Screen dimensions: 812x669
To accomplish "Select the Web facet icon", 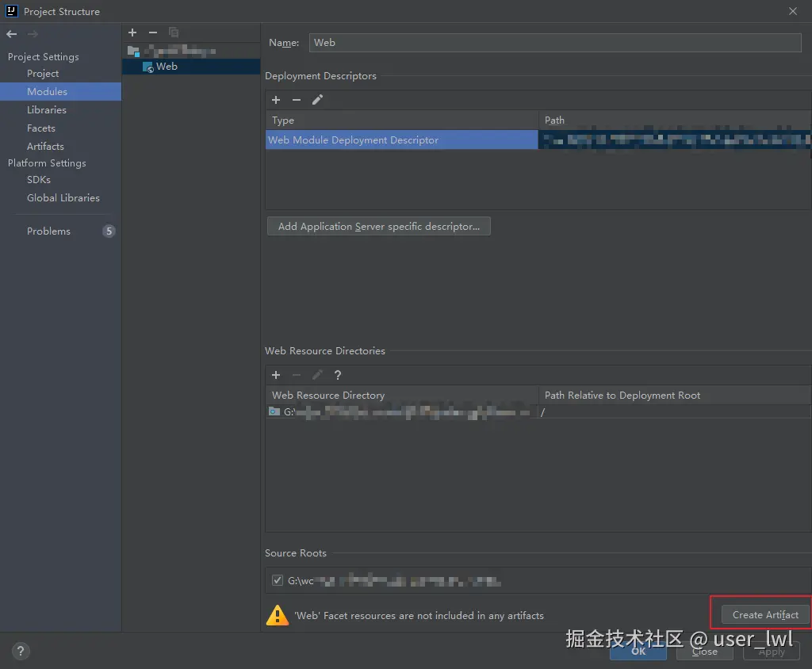I will [x=148, y=67].
